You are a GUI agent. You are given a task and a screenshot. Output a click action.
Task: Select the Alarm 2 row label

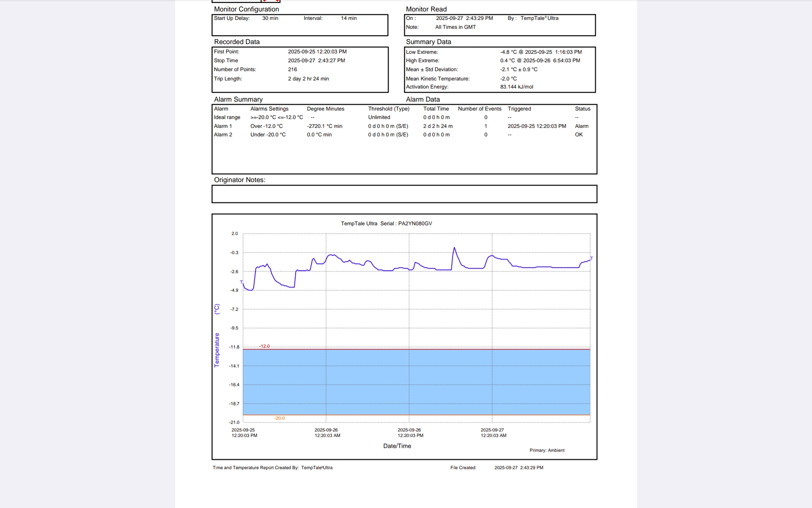(x=223, y=135)
